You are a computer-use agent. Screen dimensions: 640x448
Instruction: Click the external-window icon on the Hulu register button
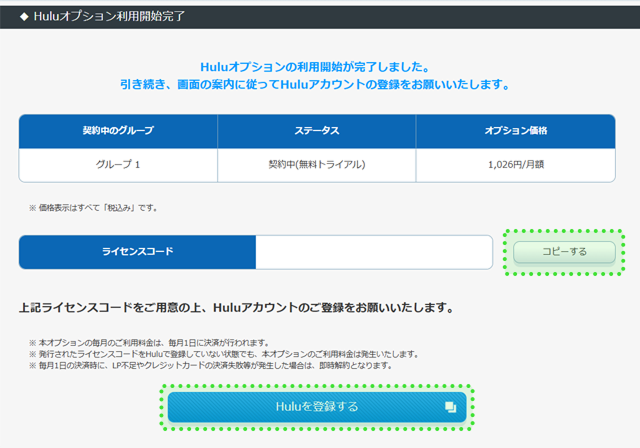(450, 407)
